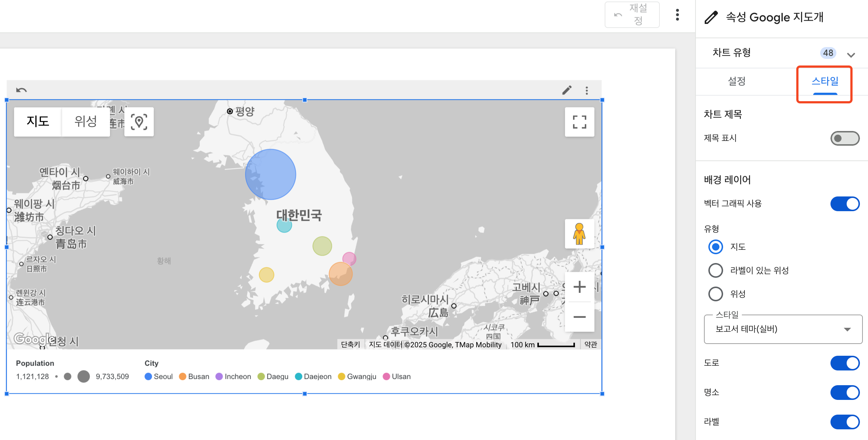Image resolution: width=868 pixels, height=440 pixels.
Task: Enable the 제목 표시 toggle
Action: (x=845, y=138)
